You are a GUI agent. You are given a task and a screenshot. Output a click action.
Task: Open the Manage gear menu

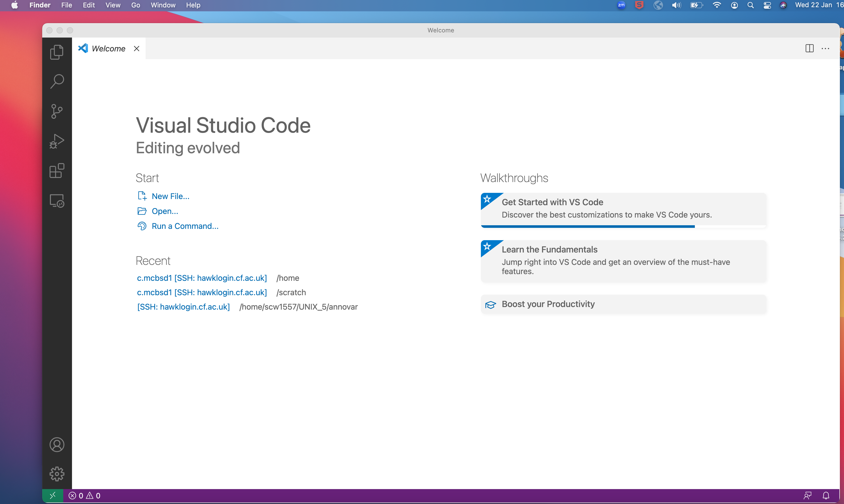click(x=57, y=474)
